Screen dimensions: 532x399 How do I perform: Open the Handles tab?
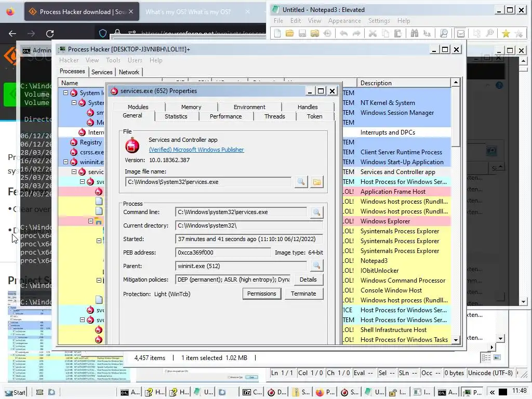coord(308,107)
